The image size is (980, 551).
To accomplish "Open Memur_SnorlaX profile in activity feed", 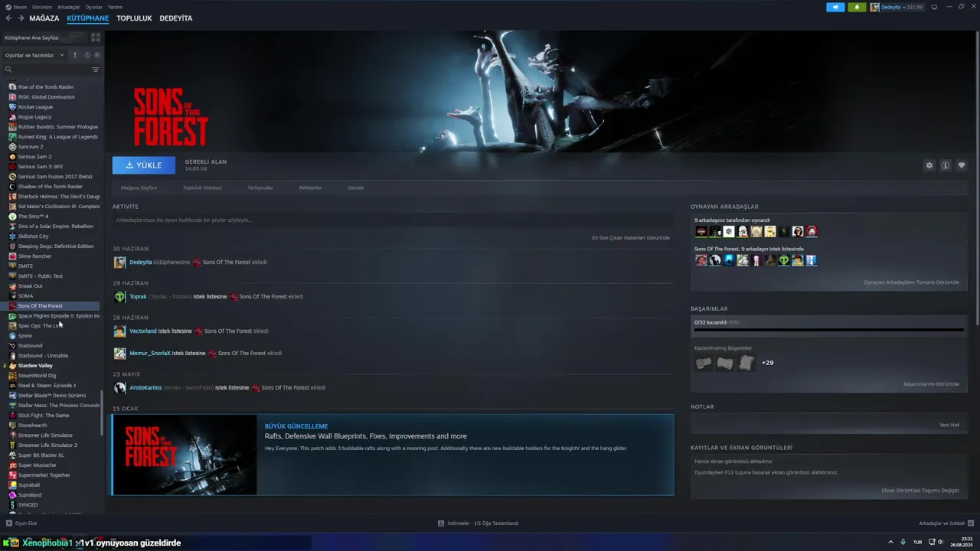I will [150, 354].
